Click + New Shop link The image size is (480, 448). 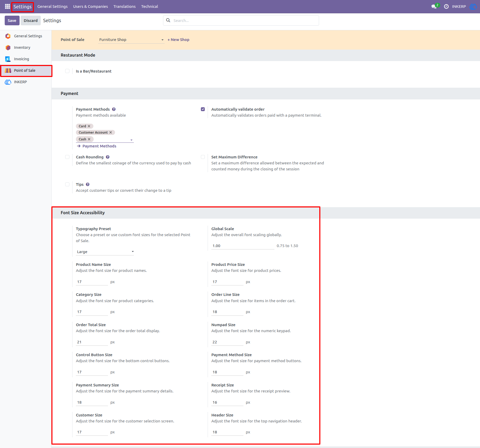178,40
